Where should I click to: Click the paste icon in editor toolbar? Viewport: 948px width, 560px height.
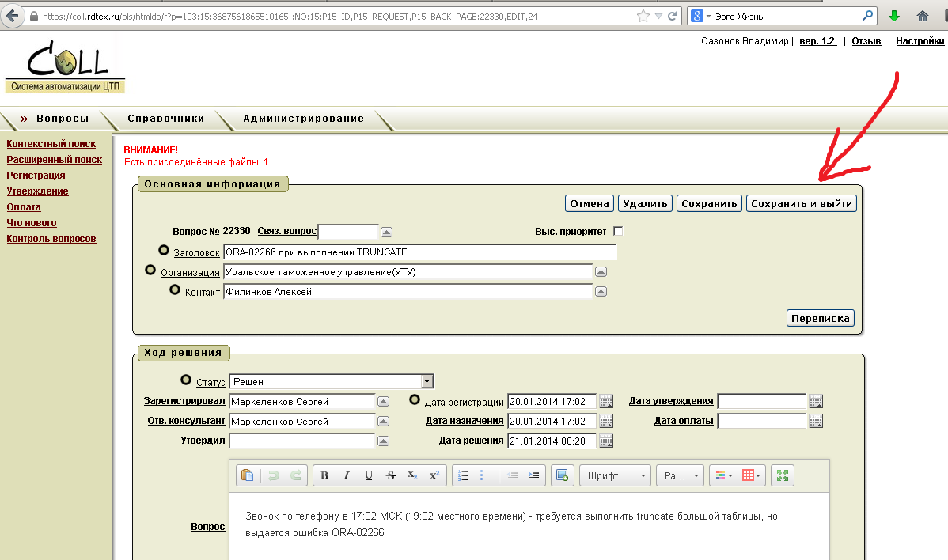(x=248, y=475)
